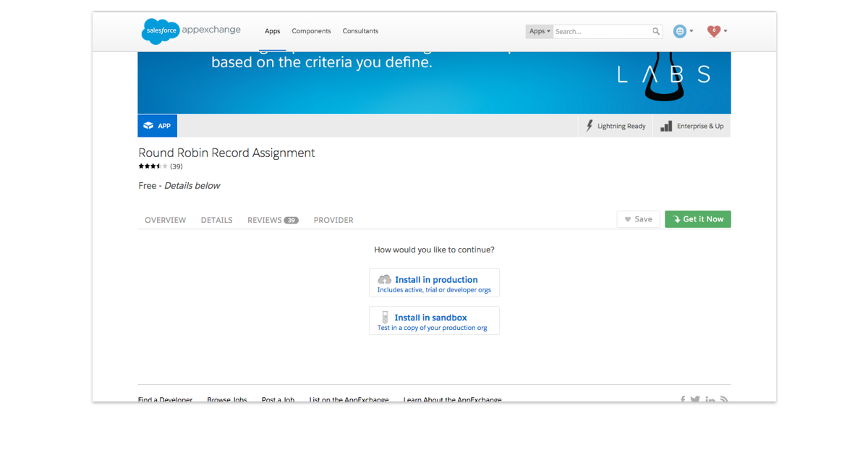Select the Provider tab
Screen dimensions: 868x463
click(333, 220)
